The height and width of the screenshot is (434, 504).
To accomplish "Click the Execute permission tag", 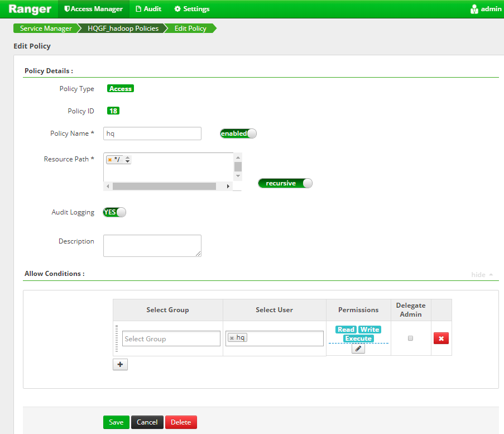I will click(358, 338).
